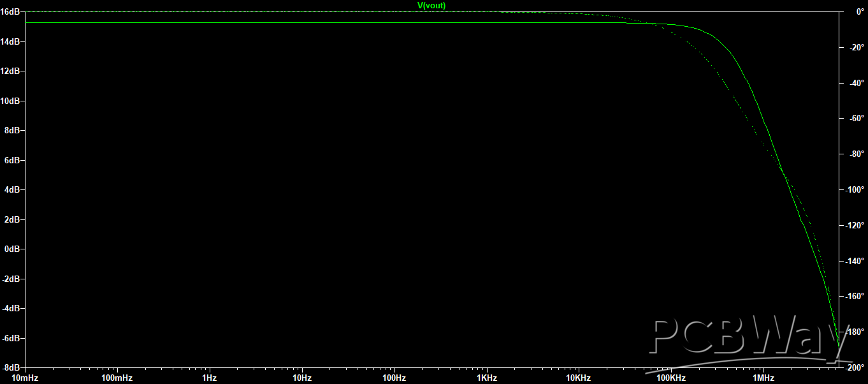Click the -140° phase axis label
Image resolution: width=868 pixels, height=384 pixels.
[x=854, y=261]
